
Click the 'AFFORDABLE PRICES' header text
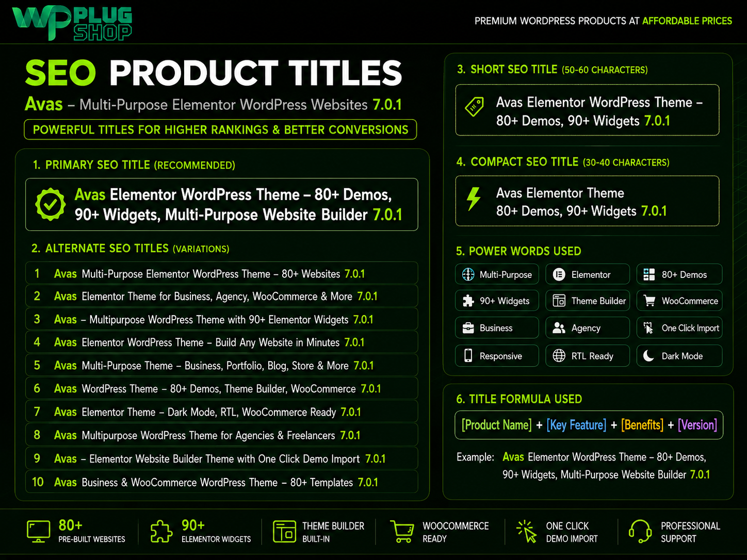(687, 21)
